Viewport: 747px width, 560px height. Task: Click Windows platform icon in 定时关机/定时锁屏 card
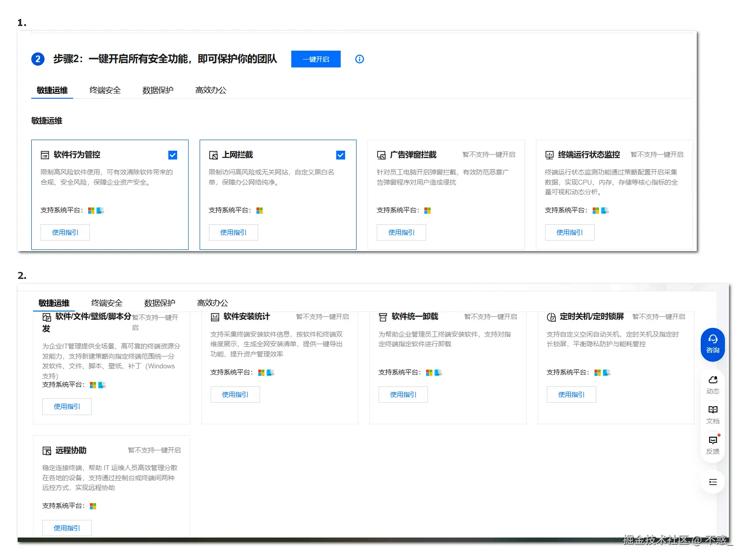(x=598, y=373)
